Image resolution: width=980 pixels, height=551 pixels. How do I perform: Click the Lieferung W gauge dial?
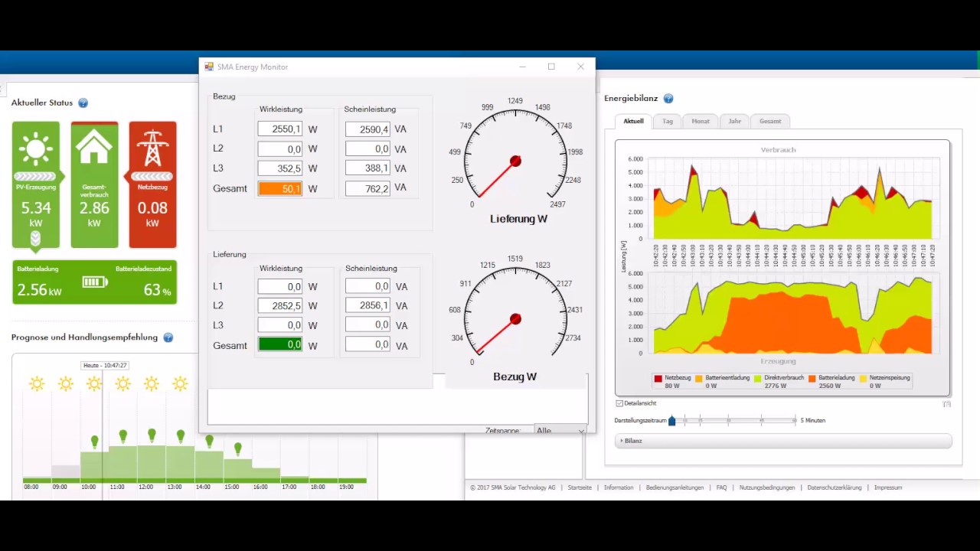click(515, 161)
